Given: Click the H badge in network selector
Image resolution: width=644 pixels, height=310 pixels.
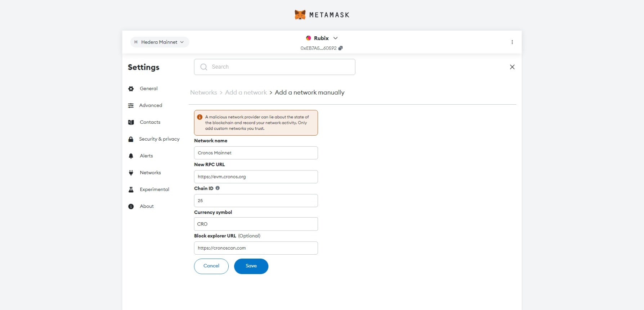Looking at the screenshot, I should tap(136, 42).
